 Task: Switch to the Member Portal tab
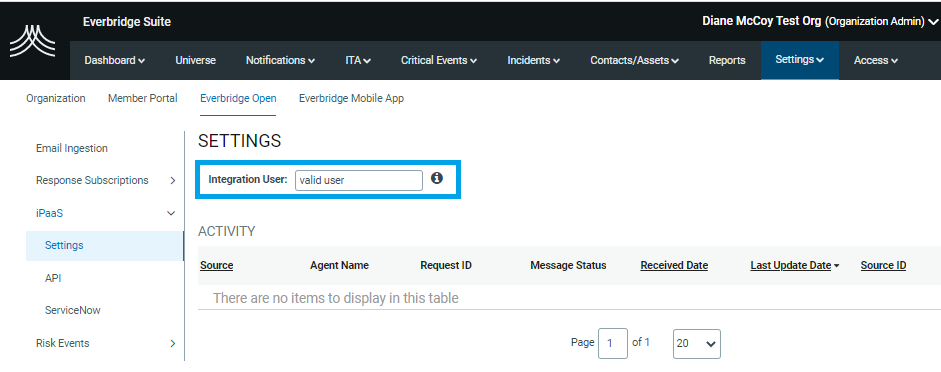tap(143, 98)
